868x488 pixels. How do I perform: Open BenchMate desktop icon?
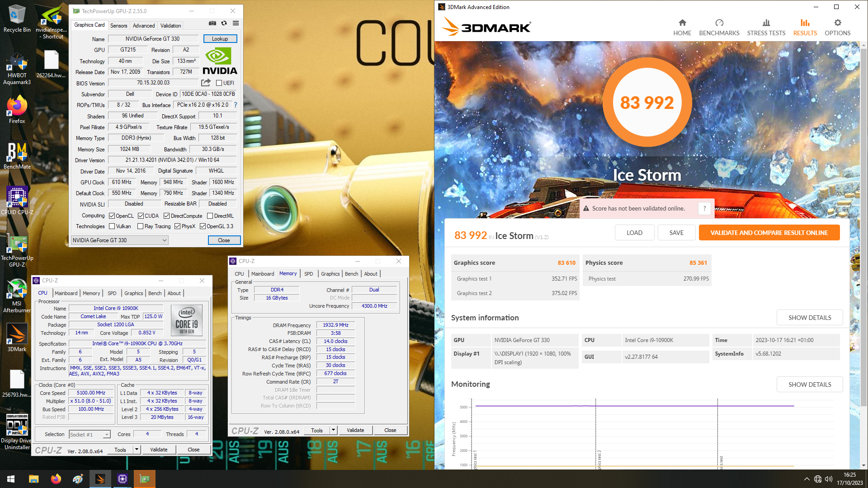tap(17, 156)
